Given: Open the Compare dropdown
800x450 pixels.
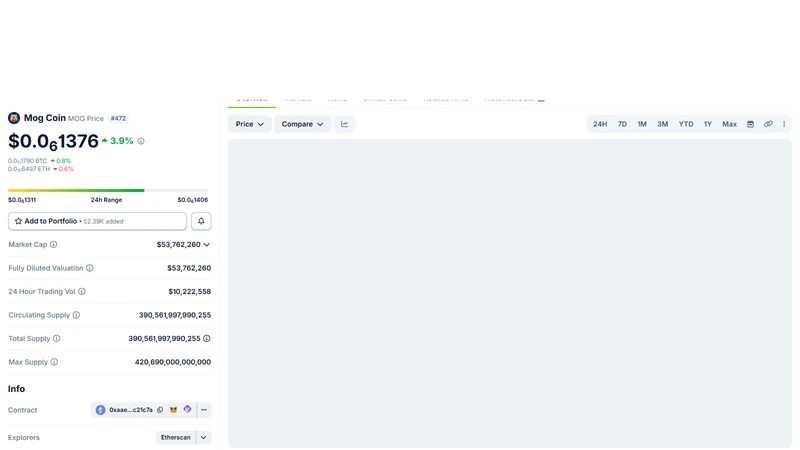Looking at the screenshot, I should (x=303, y=124).
